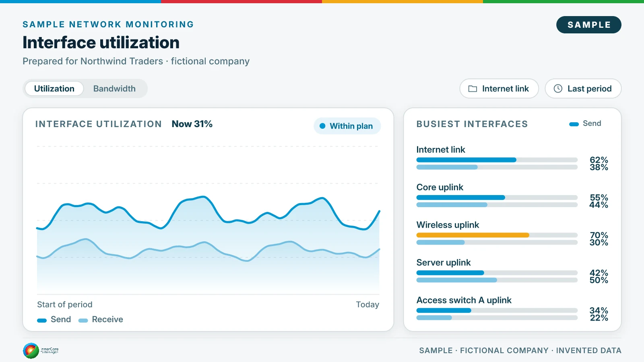Click the blue dot in Within plan
The image size is (644, 362).
pos(322,126)
